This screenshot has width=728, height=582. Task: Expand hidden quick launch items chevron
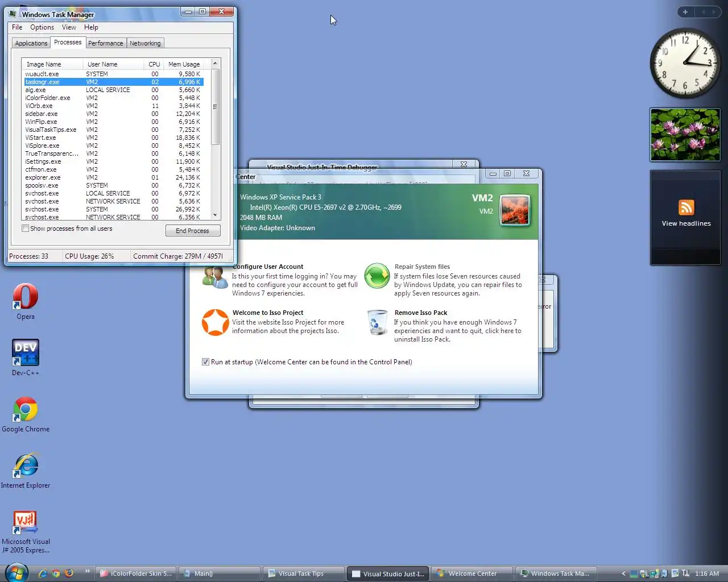(x=87, y=571)
